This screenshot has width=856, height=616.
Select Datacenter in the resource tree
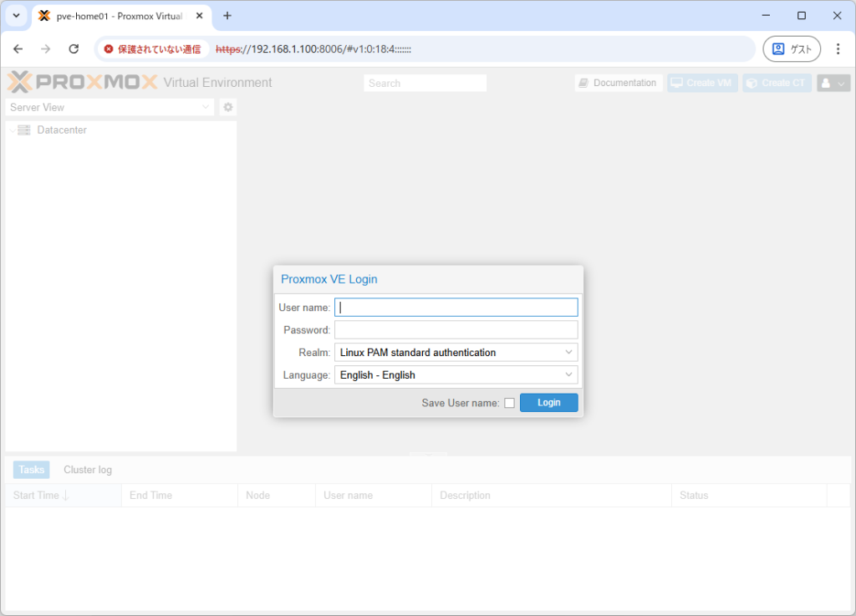point(62,130)
